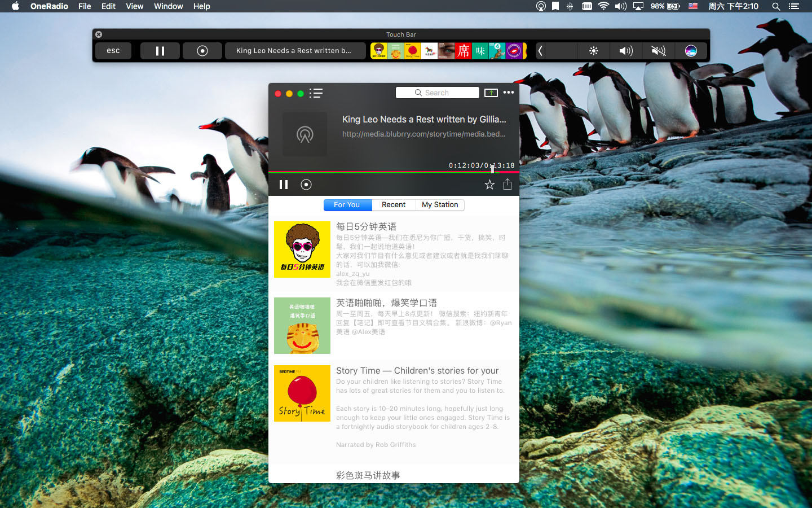The image size is (812, 508).
Task: Click the King Leo Needs a Rest title
Action: [424, 119]
